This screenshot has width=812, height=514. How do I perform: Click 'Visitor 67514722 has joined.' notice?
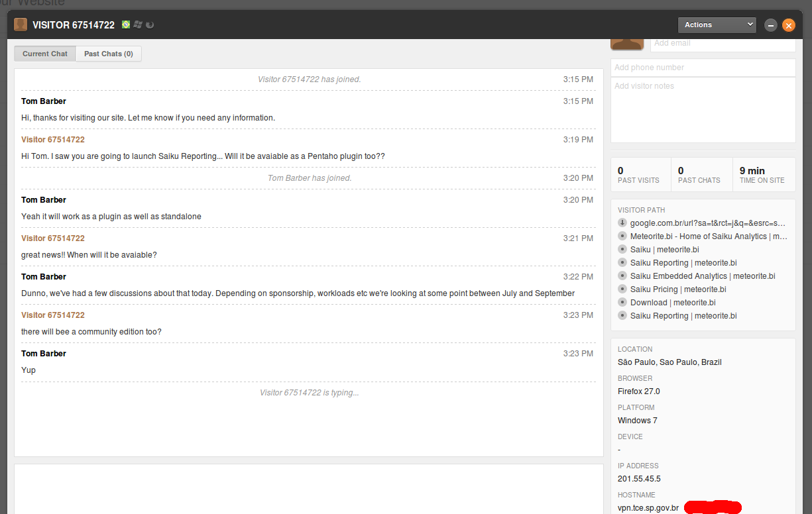(309, 79)
